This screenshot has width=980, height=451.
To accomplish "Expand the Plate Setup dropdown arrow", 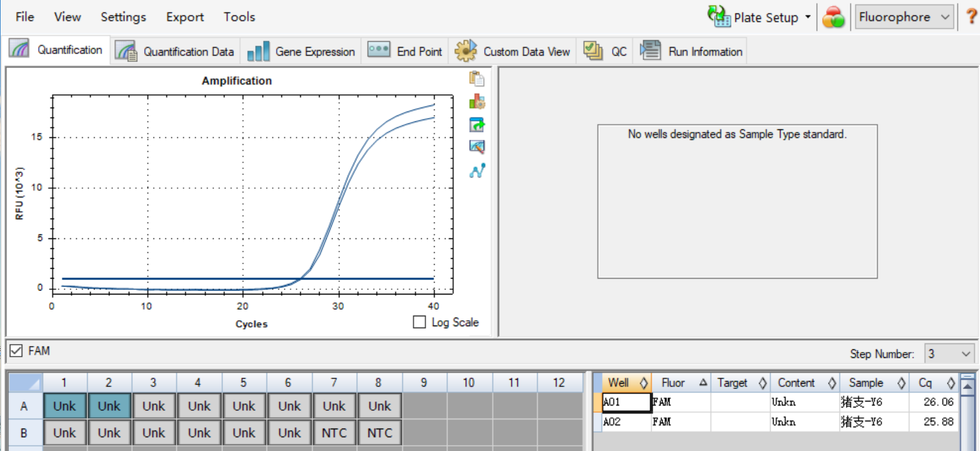I will point(808,17).
